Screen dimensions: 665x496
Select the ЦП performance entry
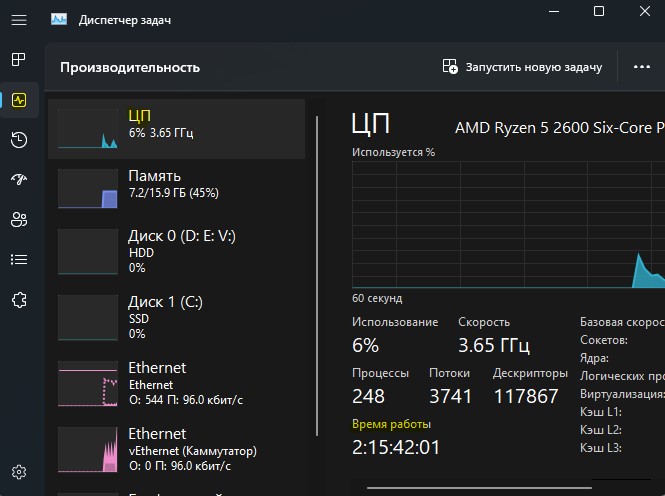coord(176,129)
